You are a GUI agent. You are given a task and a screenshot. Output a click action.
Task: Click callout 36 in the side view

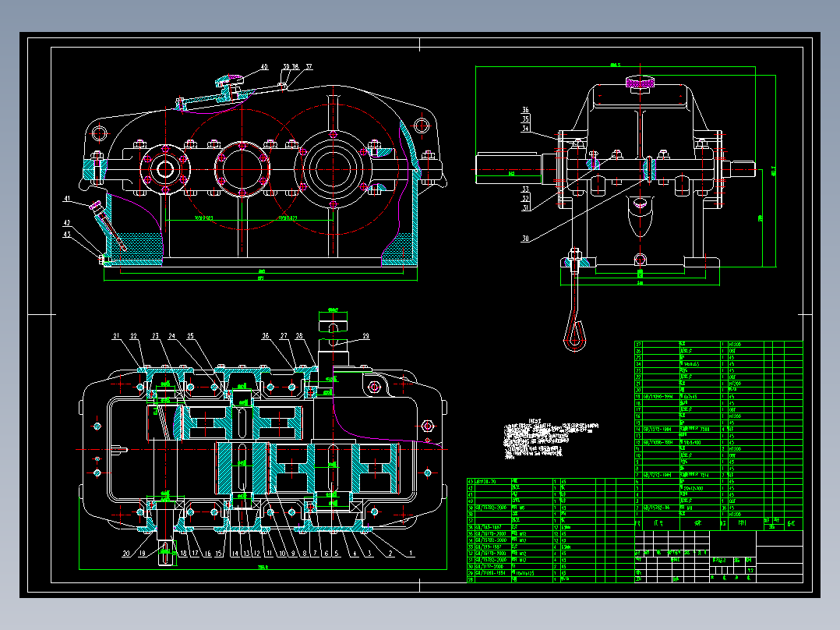coord(525,110)
